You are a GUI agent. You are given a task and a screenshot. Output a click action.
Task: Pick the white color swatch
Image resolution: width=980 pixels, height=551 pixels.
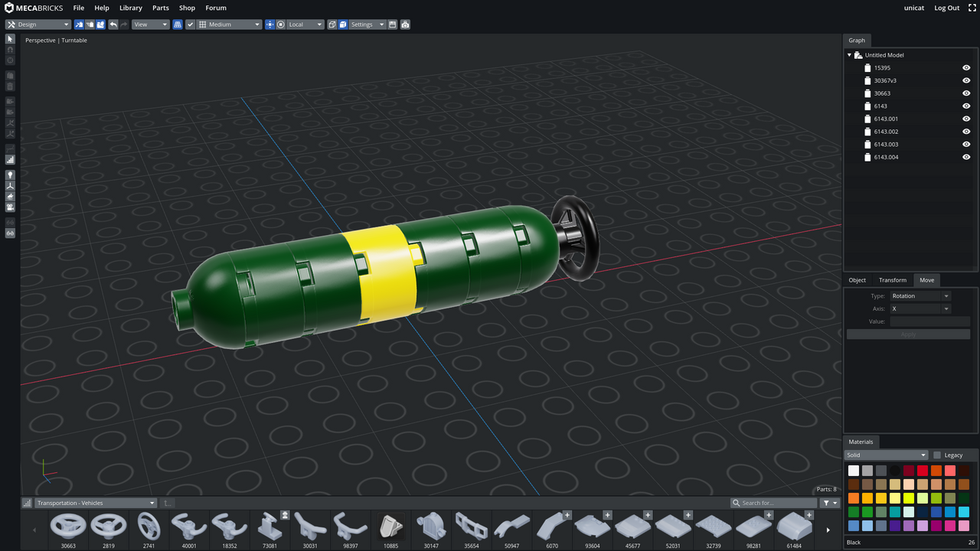pyautogui.click(x=854, y=471)
